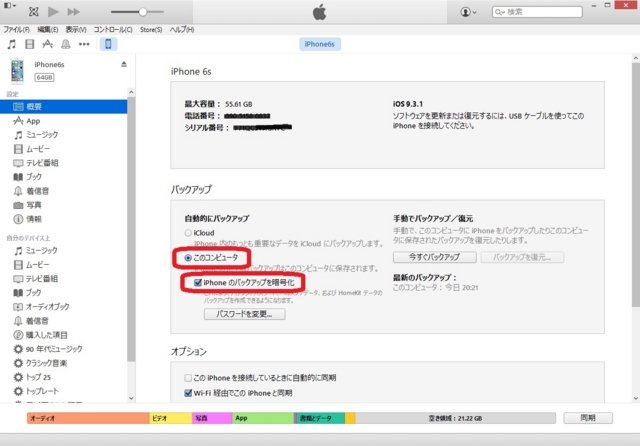Click 書類とデータ segment of storage bar
The image size is (640, 446).
click(x=320, y=418)
